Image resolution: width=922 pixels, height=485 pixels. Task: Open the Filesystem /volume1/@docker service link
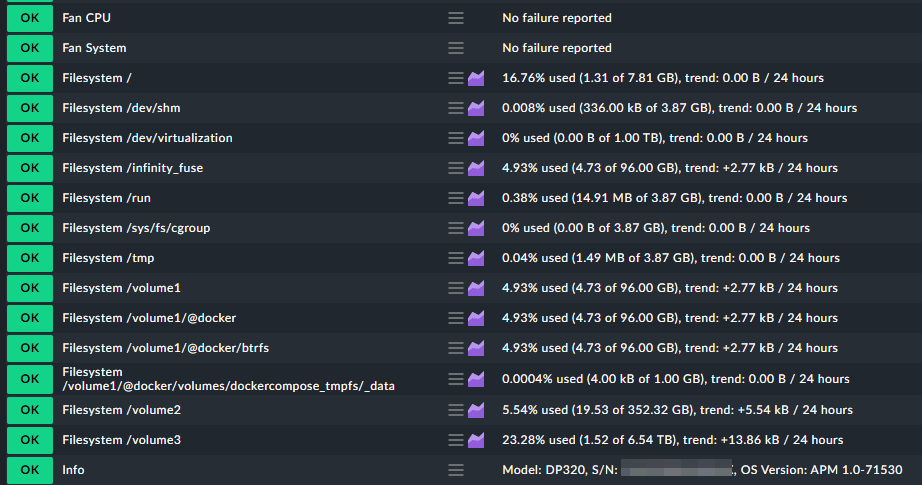pyautogui.click(x=149, y=318)
